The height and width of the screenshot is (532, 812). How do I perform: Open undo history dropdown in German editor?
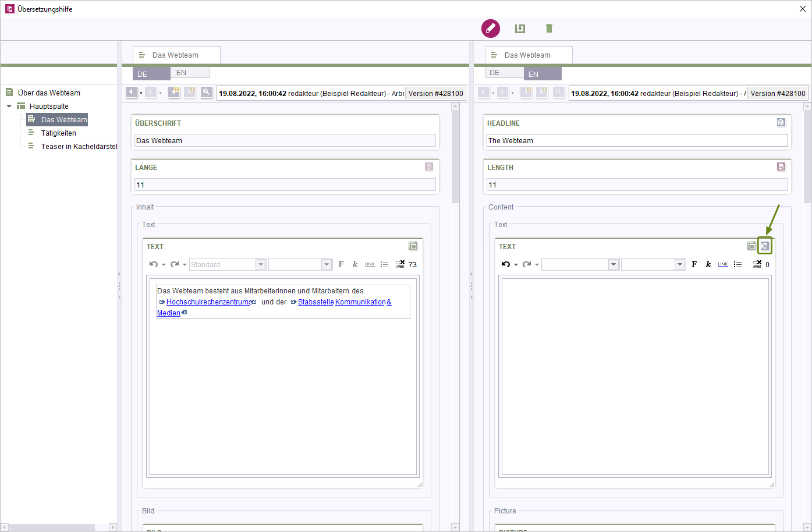tap(164, 265)
